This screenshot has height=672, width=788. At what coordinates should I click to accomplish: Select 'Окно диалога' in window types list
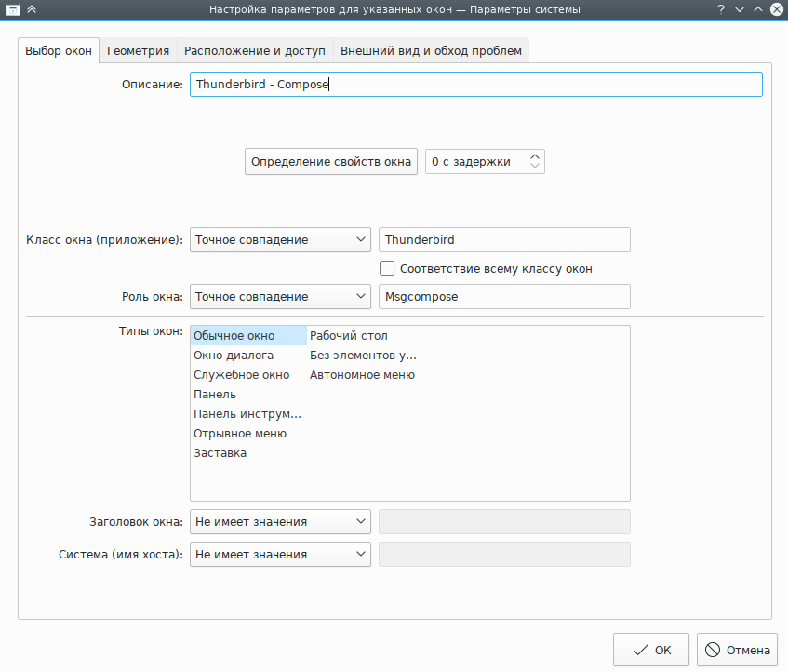click(x=234, y=356)
